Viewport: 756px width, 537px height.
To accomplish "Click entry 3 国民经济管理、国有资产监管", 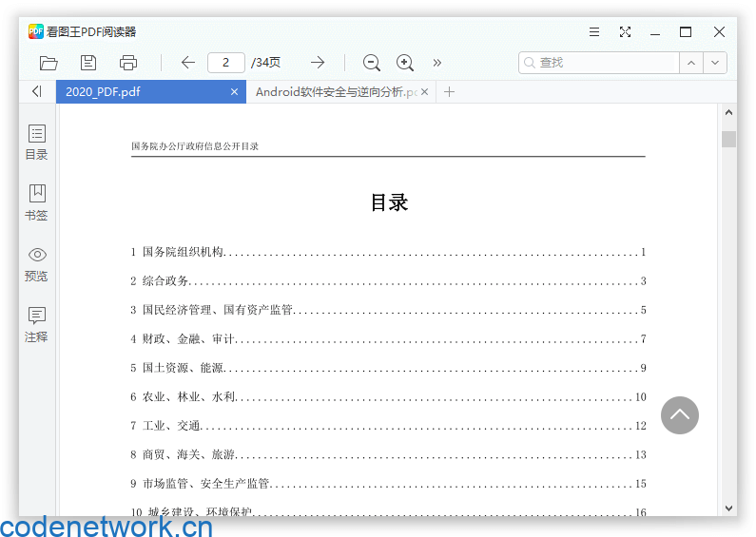I will click(x=388, y=310).
